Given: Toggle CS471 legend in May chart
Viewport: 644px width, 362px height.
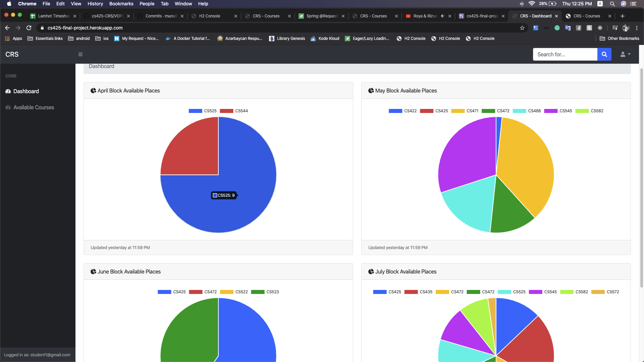Looking at the screenshot, I should [x=465, y=111].
